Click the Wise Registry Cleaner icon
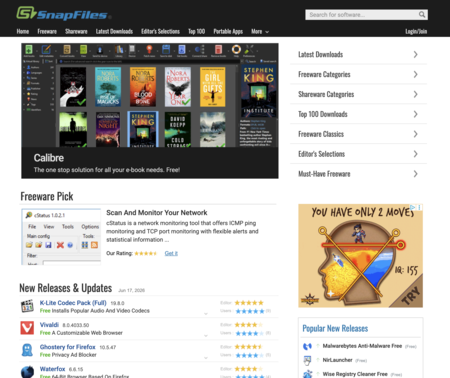The width and height of the screenshot is (450, 378). tap(307, 374)
